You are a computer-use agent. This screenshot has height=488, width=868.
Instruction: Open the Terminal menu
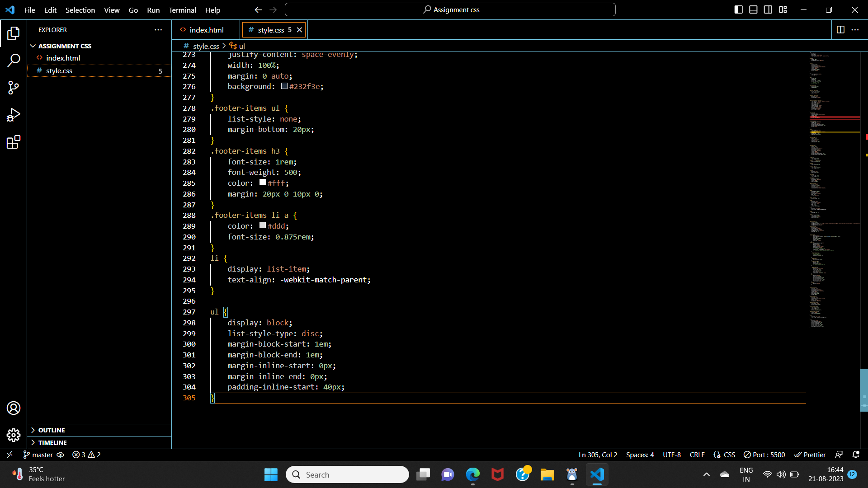pos(182,10)
